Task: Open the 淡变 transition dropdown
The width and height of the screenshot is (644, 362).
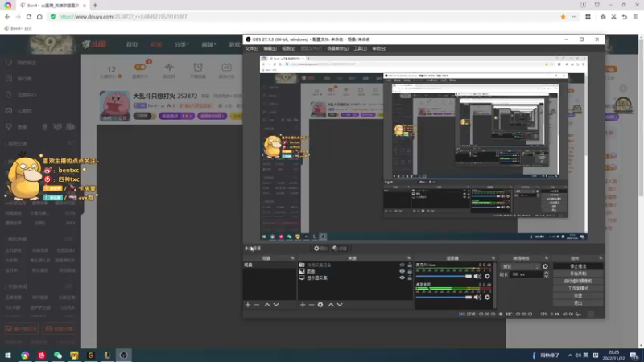Action: pos(520,266)
